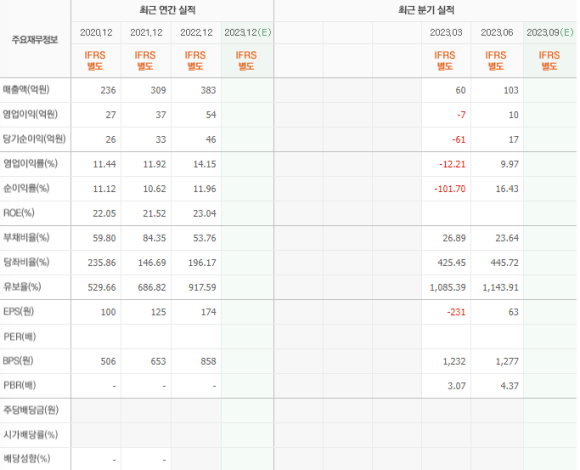
Task: Click the 2023.12(E) estimate column header
Action: (247, 33)
